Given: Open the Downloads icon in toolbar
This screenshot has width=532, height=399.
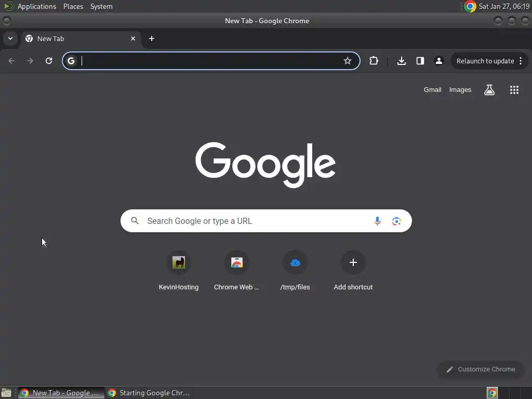Looking at the screenshot, I should click(x=402, y=61).
